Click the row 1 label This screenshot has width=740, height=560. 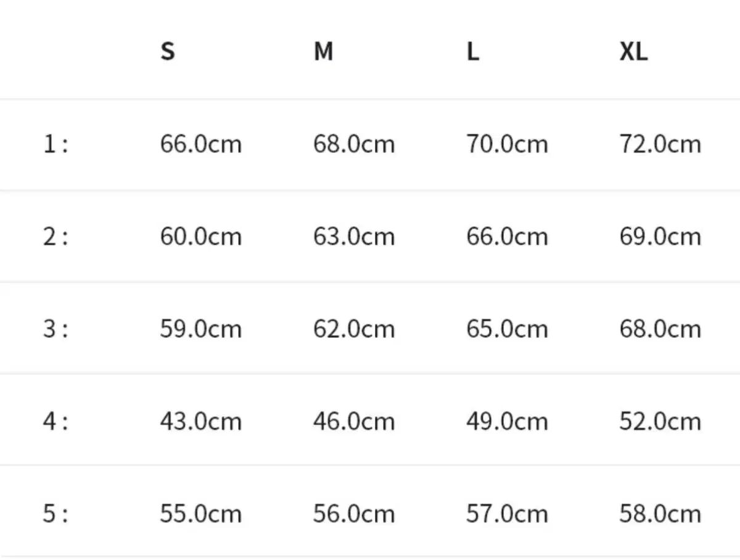(55, 144)
